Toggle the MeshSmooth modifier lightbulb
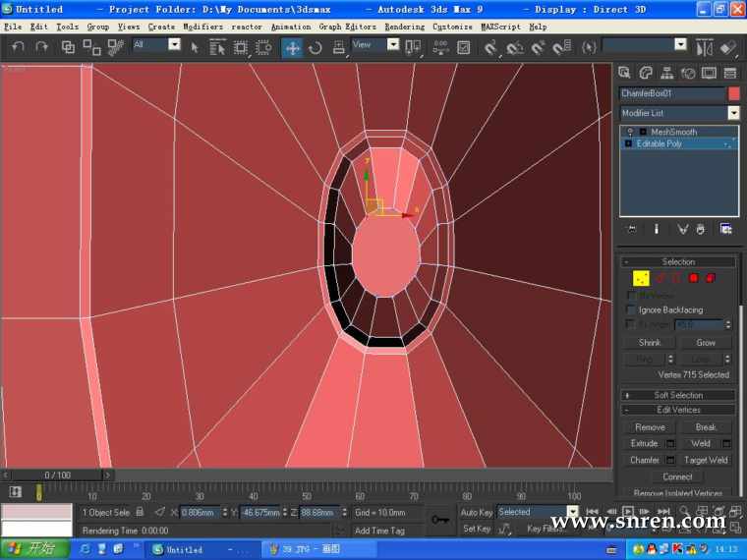Viewport: 747px width, 560px height. coord(630,132)
